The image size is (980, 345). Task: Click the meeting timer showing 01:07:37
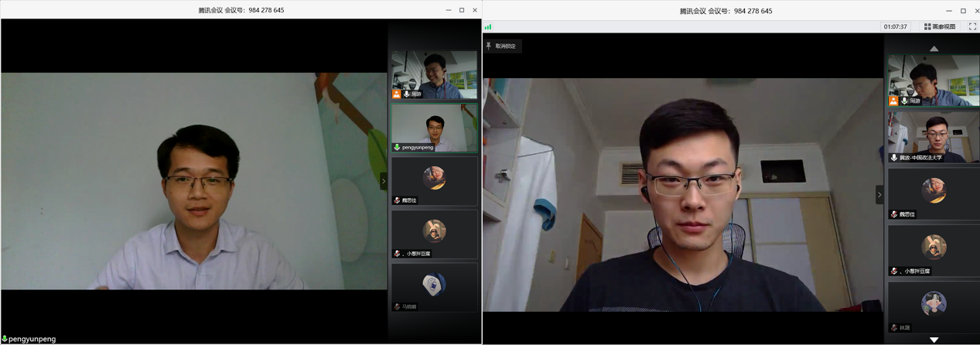895,26
